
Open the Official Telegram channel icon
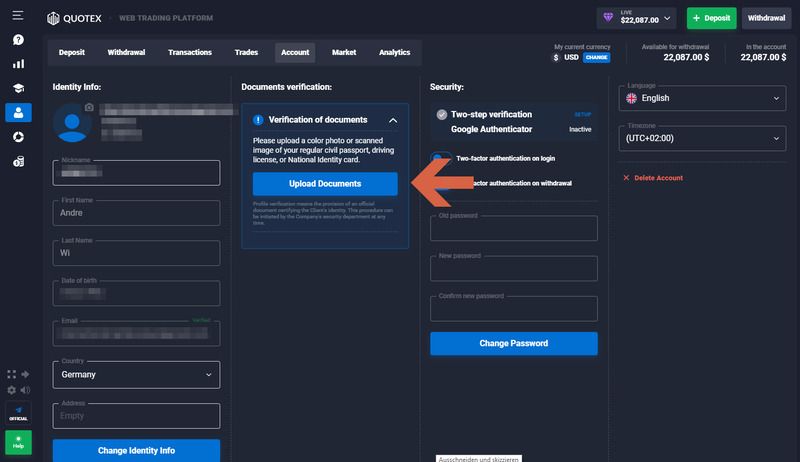(x=18, y=413)
